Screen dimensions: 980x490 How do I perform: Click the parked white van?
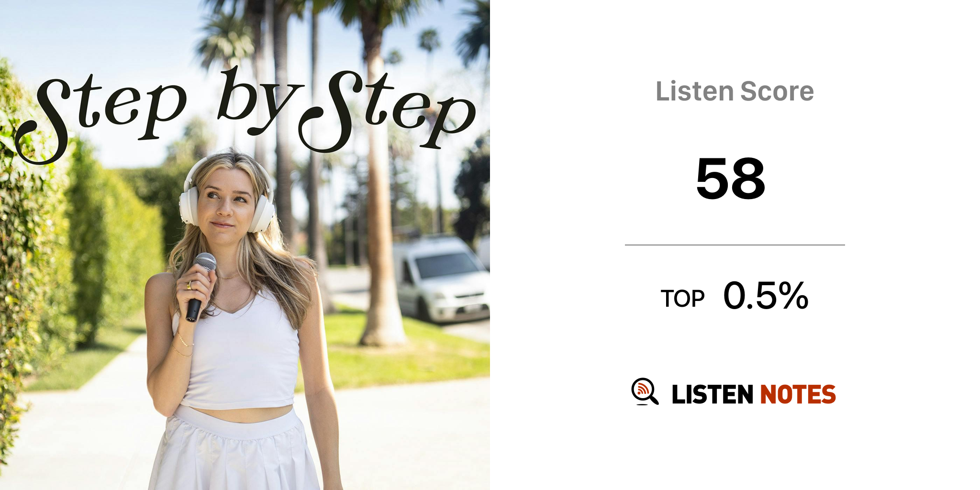[439, 279]
